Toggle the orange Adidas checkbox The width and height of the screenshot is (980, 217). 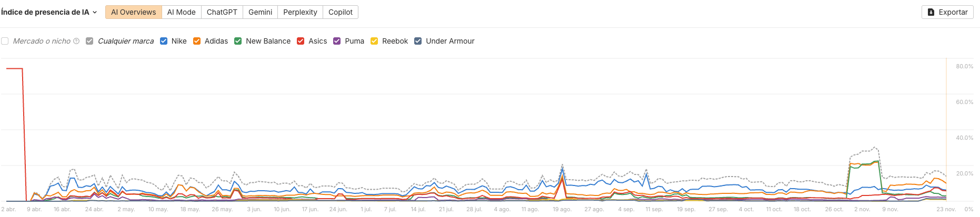coord(197,41)
